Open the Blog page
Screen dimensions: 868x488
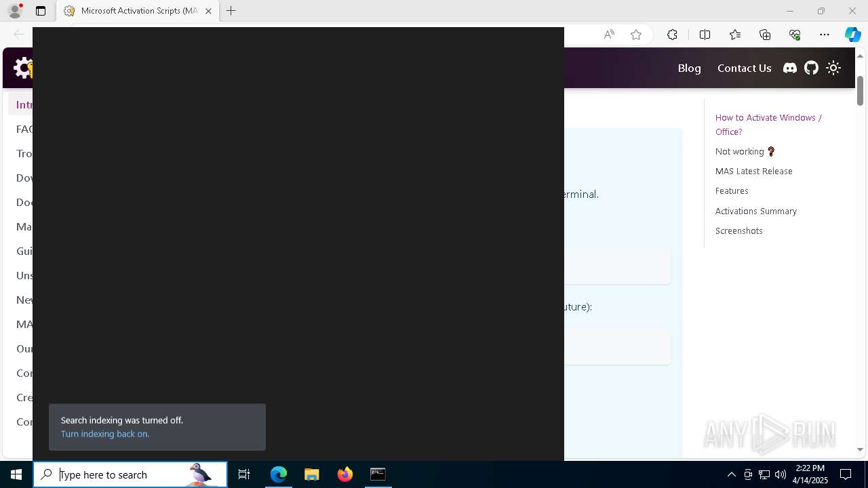[689, 68]
